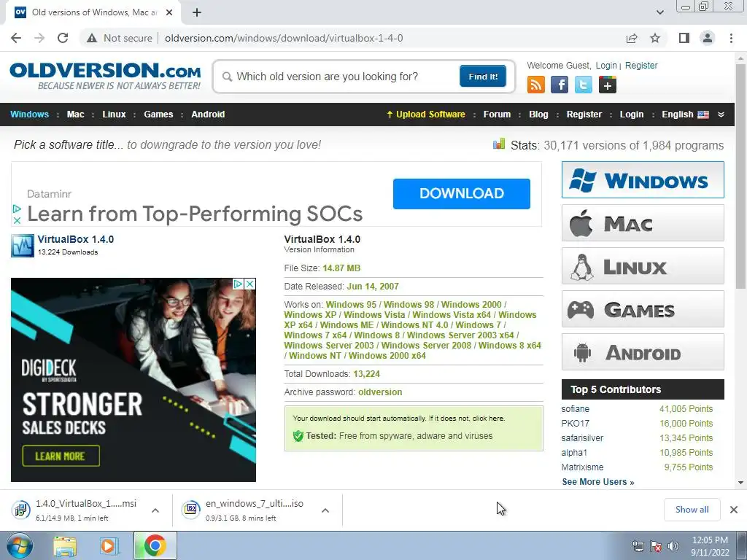Select Linux in the navigation bar

click(x=114, y=114)
